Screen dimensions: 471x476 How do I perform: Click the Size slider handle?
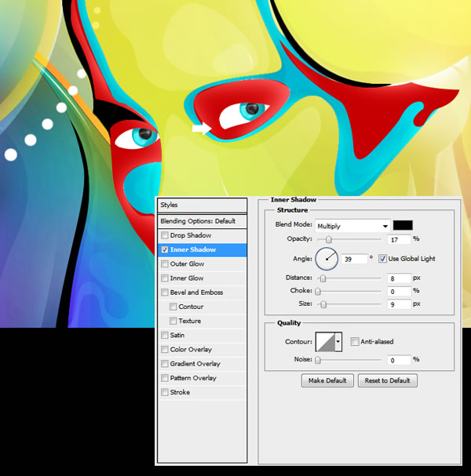coord(323,304)
